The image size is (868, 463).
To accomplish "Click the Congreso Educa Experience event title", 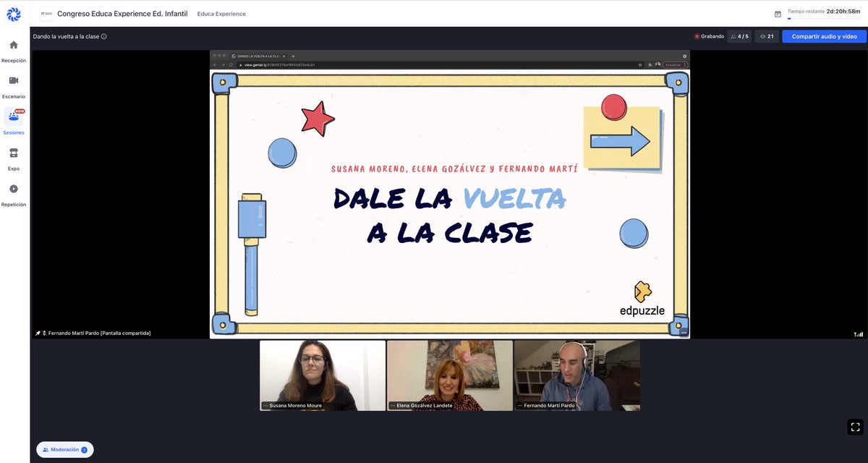I will click(122, 14).
